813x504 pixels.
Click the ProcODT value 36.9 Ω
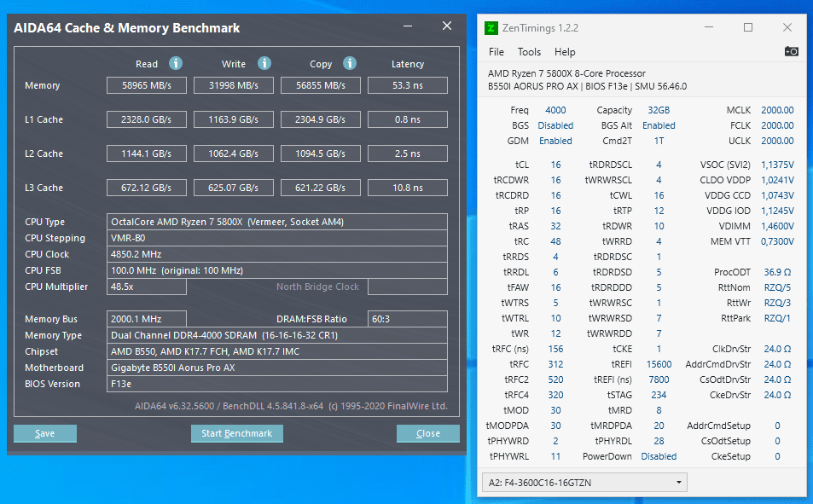tap(777, 272)
